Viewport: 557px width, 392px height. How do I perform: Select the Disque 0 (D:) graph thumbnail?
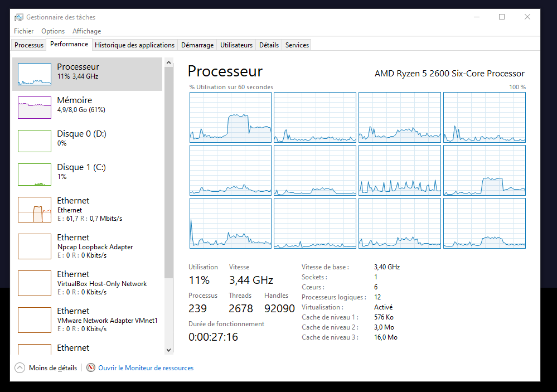click(x=35, y=141)
